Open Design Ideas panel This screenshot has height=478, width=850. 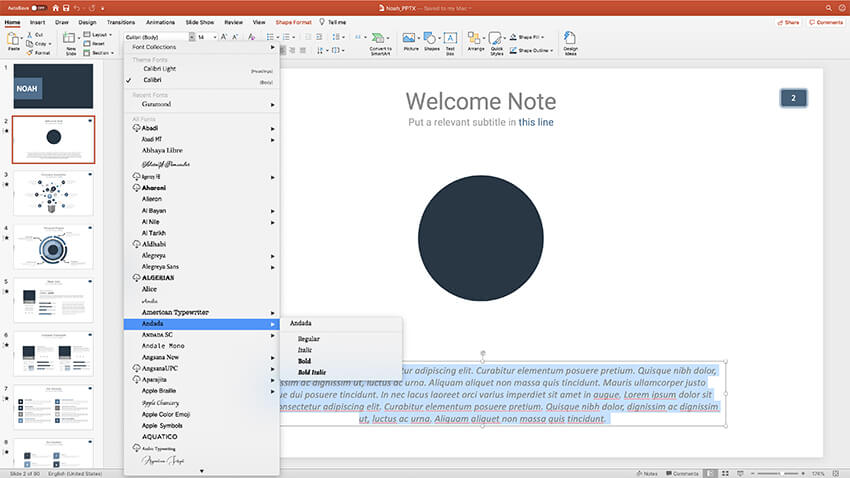pyautogui.click(x=570, y=40)
